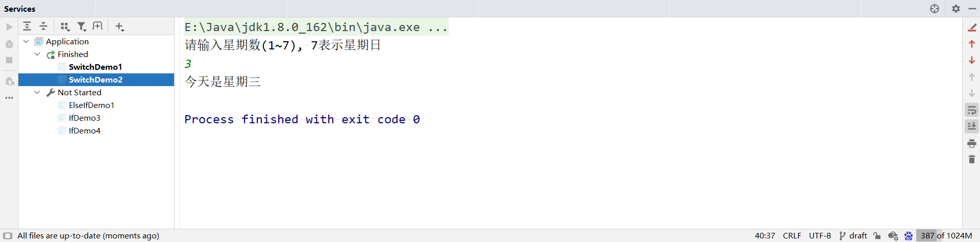
Task: Collapse the Finished group node
Action: point(37,54)
